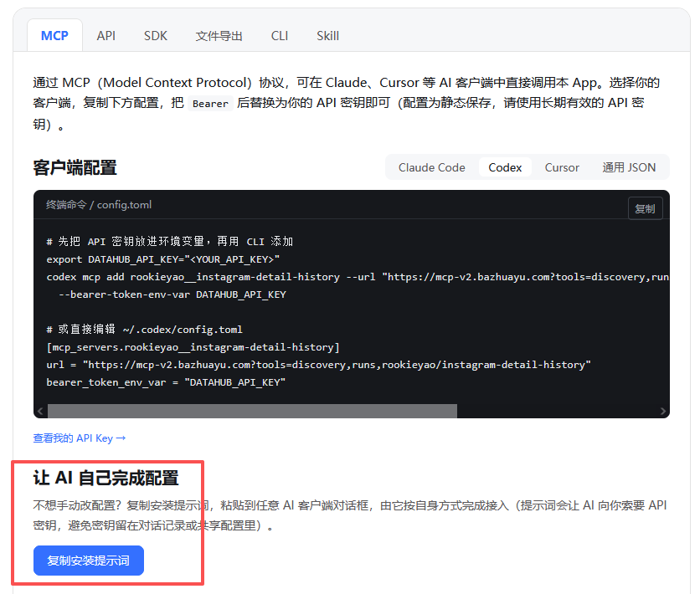Click the 复制安装提示词 button
Viewport: 700px width, 594px height.
[x=89, y=561]
